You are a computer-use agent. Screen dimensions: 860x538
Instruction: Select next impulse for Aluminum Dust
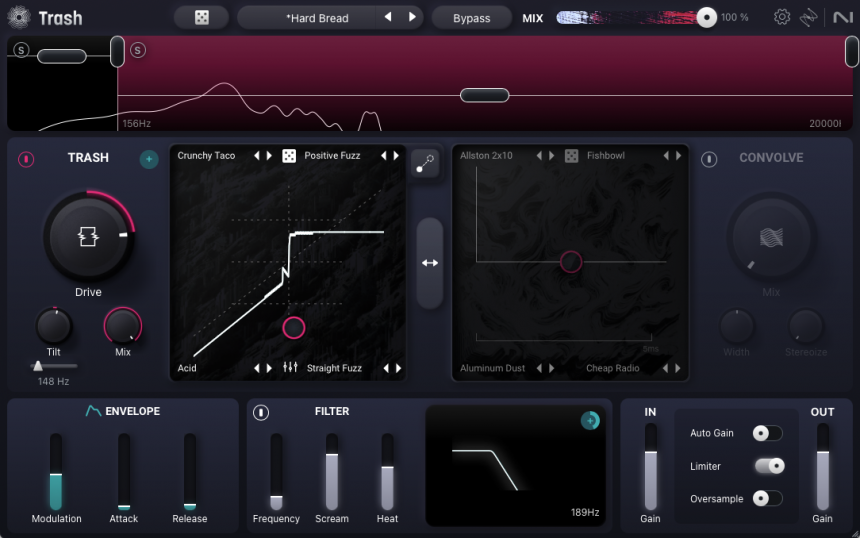552,368
